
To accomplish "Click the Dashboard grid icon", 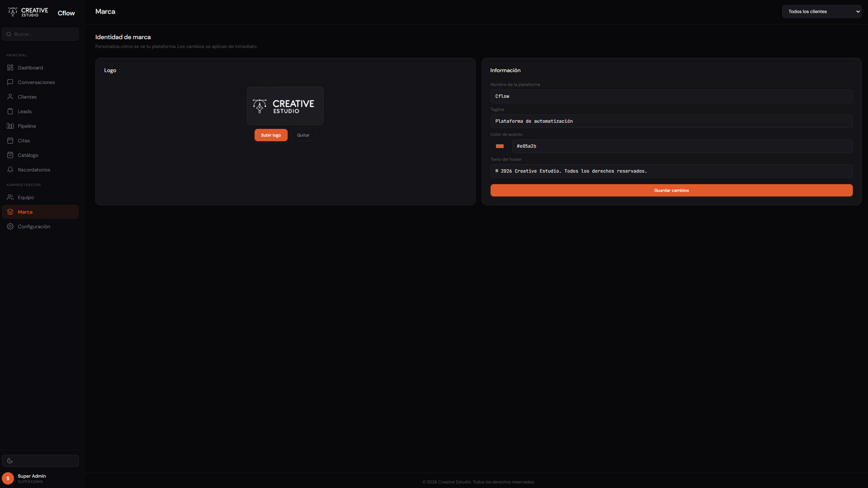I will point(10,68).
